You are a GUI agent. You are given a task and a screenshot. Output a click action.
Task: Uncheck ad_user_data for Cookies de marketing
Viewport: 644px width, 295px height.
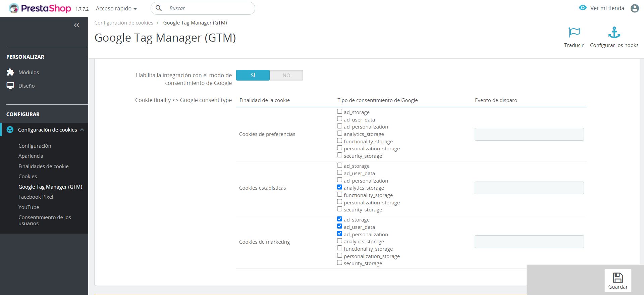click(x=340, y=226)
